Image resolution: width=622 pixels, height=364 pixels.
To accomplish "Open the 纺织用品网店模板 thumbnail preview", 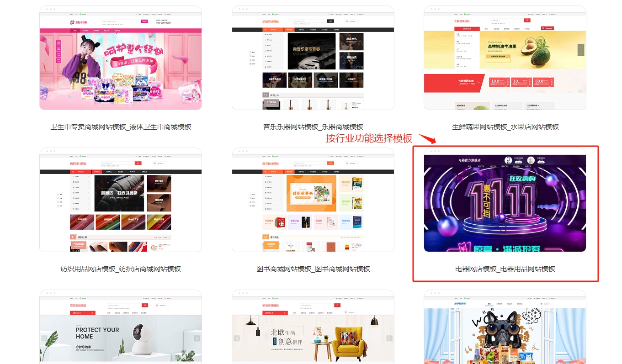I will coord(121,200).
